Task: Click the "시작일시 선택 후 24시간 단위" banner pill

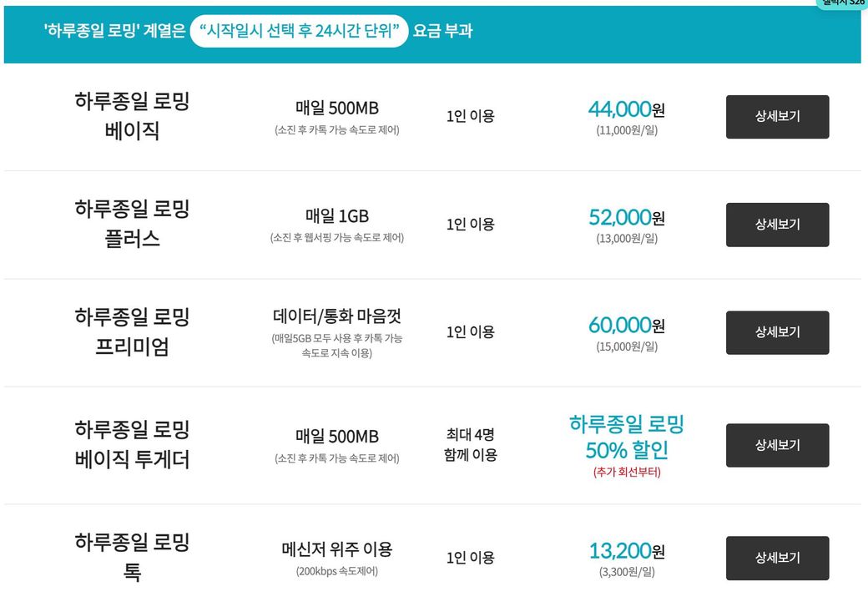Action: (x=299, y=32)
